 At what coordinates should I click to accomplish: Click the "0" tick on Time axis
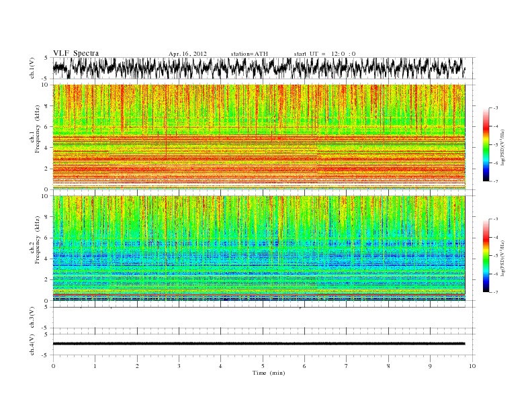click(53, 366)
